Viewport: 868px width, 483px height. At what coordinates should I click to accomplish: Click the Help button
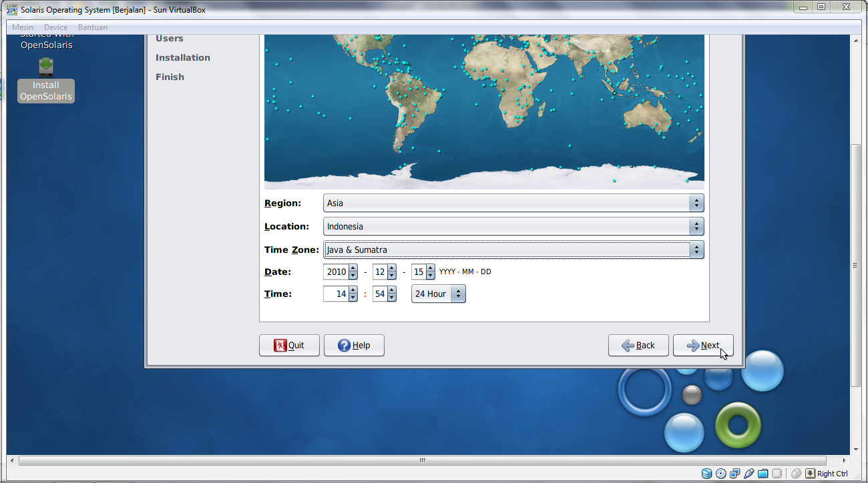[354, 345]
